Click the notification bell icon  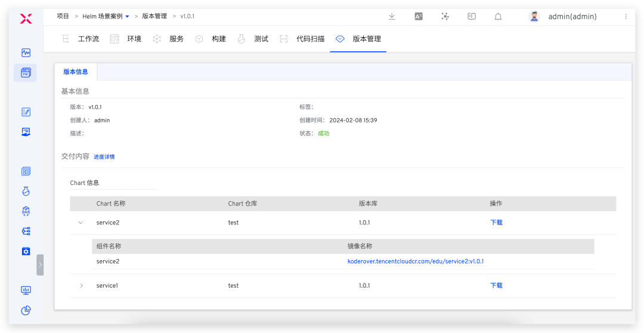(x=498, y=17)
